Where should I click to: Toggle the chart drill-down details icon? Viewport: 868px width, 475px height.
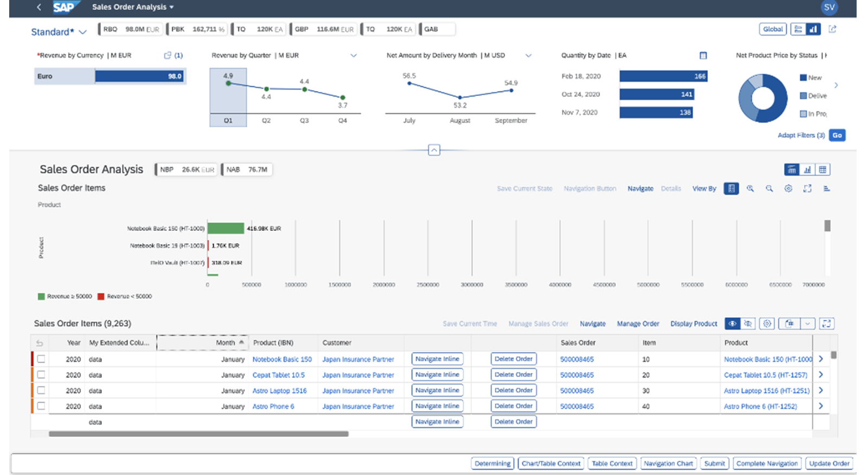[731, 189]
